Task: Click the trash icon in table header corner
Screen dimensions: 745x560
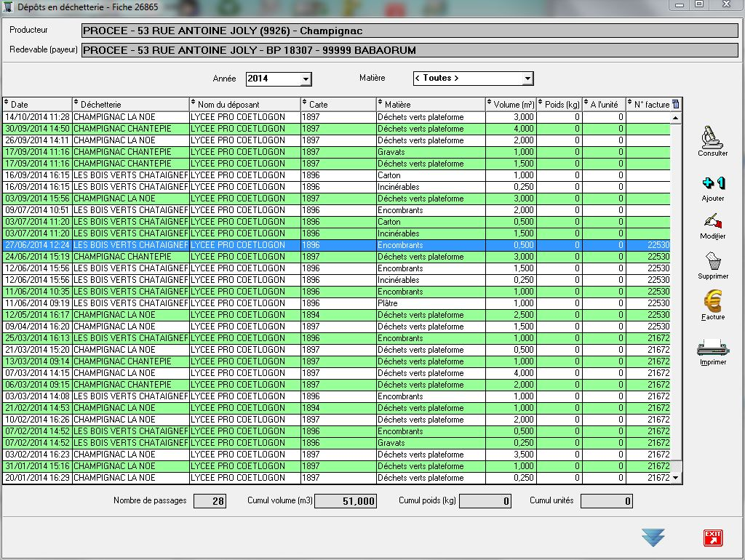Action: 676,105
